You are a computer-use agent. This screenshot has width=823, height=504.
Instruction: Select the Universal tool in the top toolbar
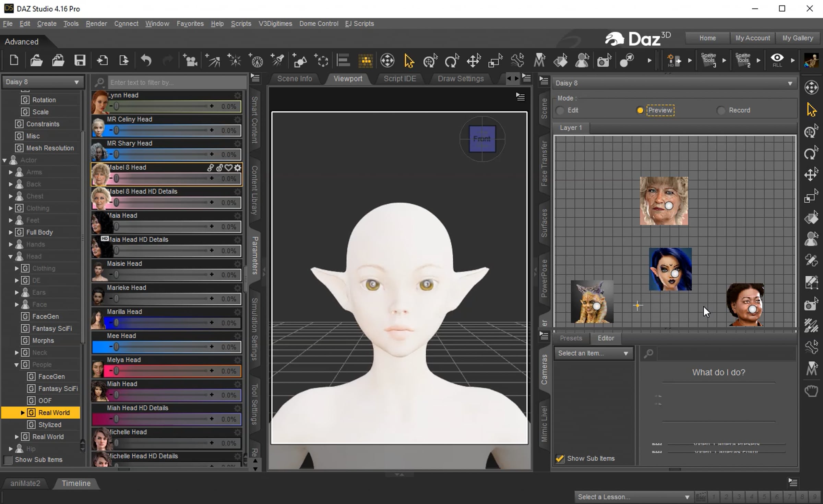387,61
